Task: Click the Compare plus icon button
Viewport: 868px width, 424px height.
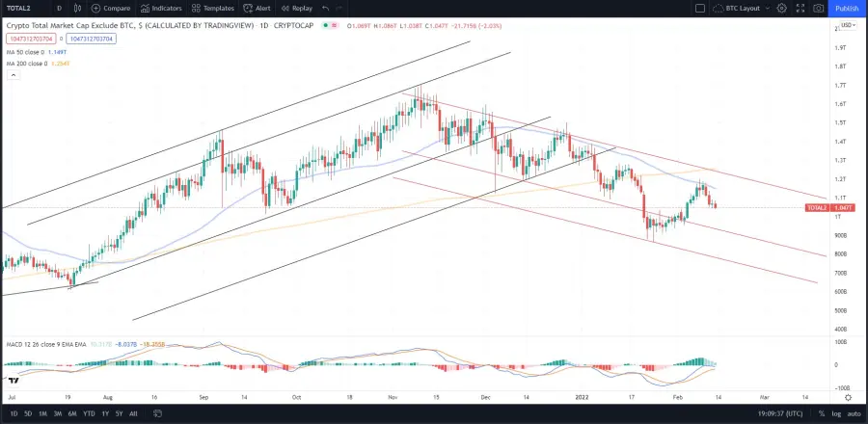Action: click(x=95, y=9)
